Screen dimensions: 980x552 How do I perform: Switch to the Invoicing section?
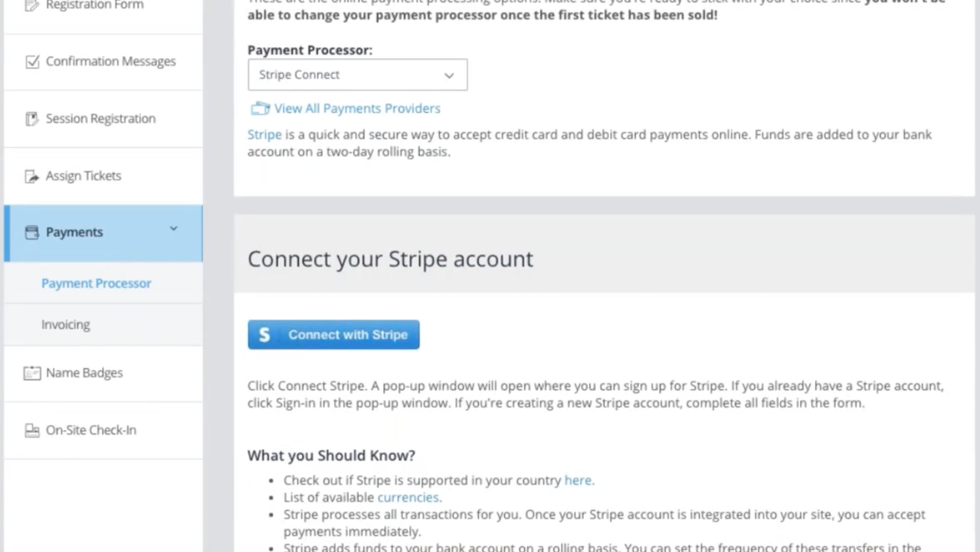(65, 324)
